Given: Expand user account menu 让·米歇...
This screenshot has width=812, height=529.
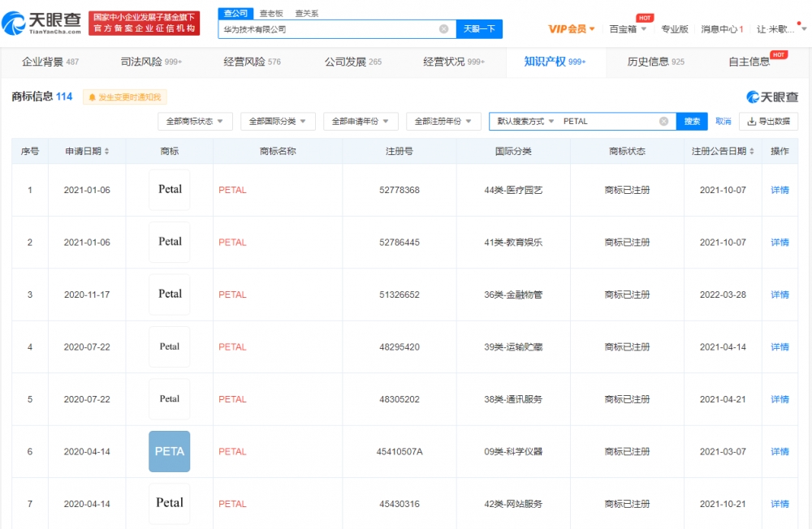Looking at the screenshot, I should [x=781, y=29].
